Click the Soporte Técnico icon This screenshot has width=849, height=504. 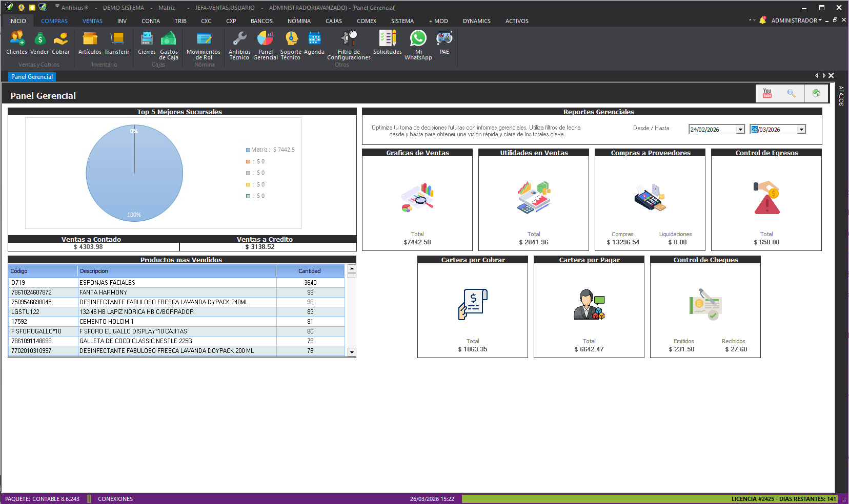click(291, 39)
